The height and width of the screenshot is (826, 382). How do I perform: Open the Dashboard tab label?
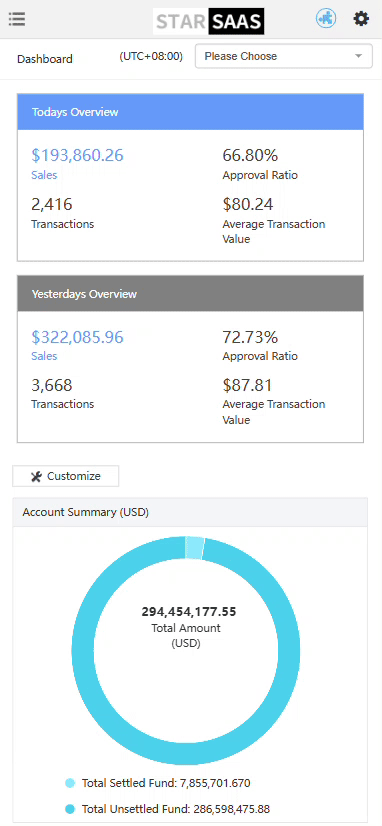click(45, 59)
